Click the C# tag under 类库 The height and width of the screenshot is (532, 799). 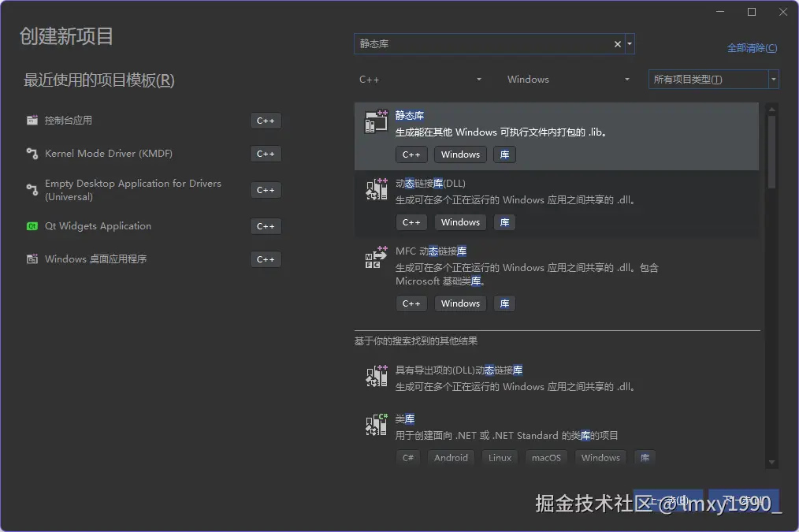[x=407, y=457]
